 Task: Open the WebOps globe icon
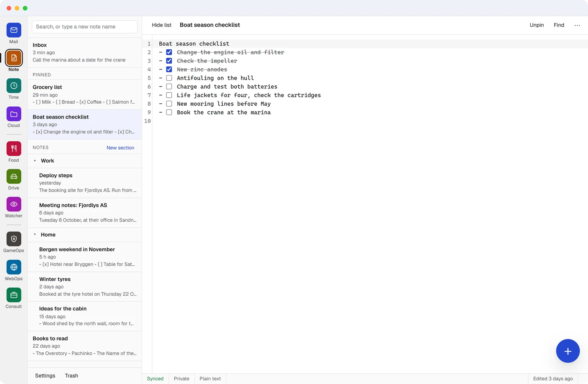tap(14, 267)
